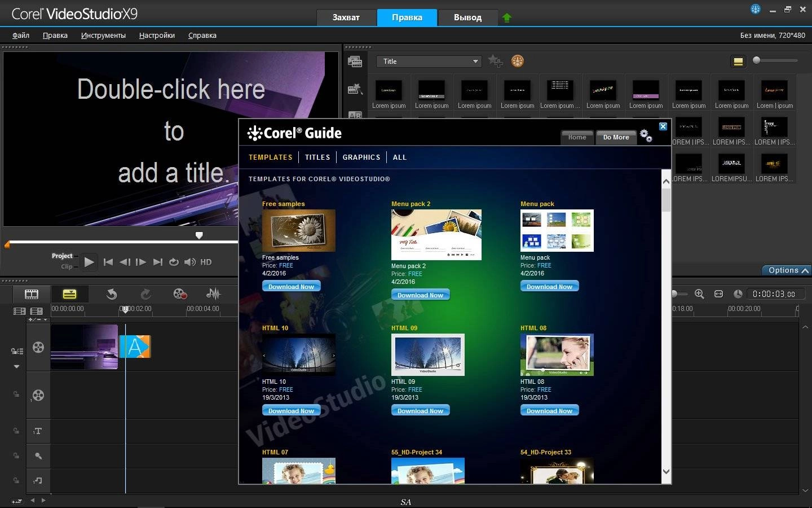
Task: Click the Voice track microphone icon
Action: [38, 456]
